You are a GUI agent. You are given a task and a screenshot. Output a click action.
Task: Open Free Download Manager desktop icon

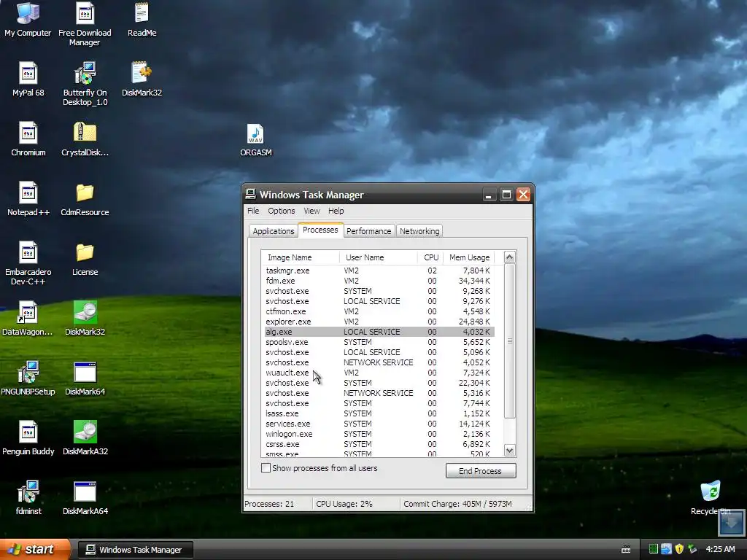coord(85,24)
